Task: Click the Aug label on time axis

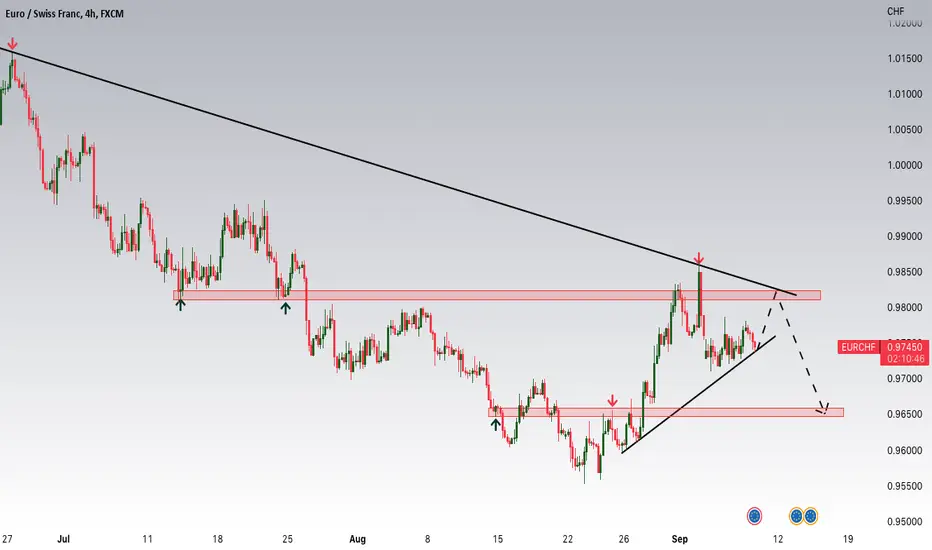Action: [357, 539]
